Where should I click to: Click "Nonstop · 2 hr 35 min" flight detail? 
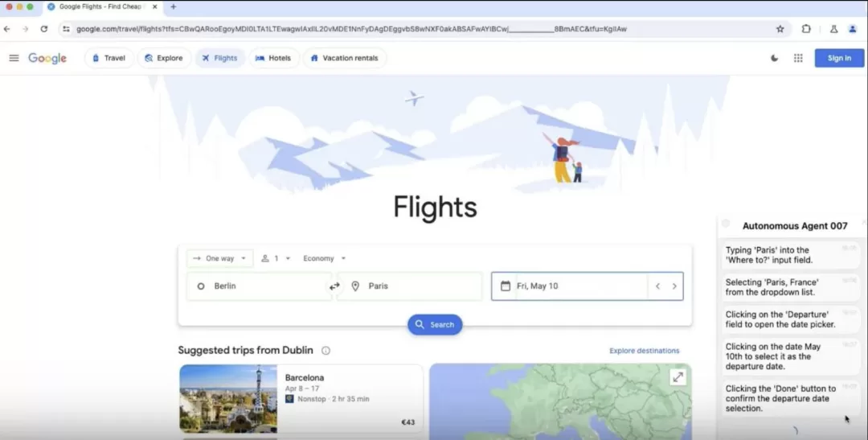coord(334,399)
